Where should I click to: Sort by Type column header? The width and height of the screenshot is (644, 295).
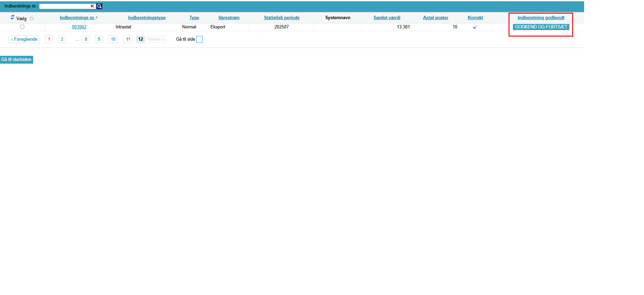tap(194, 18)
